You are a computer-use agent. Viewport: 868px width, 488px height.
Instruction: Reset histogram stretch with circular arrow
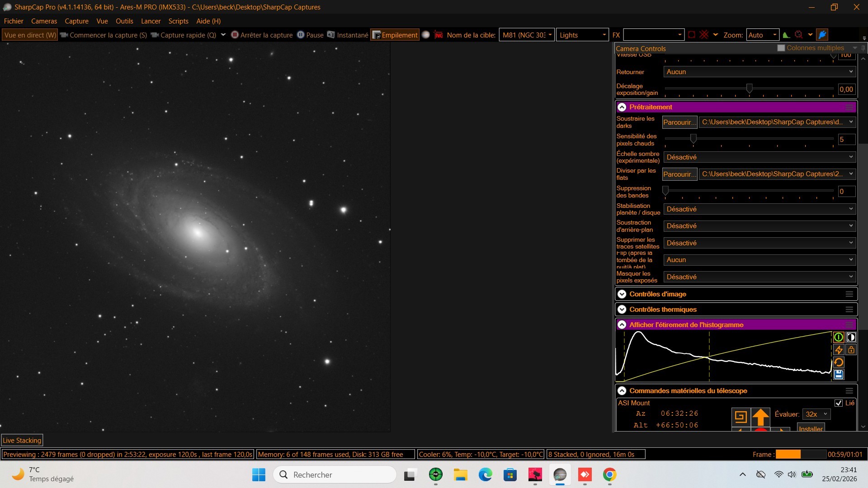coord(838,362)
